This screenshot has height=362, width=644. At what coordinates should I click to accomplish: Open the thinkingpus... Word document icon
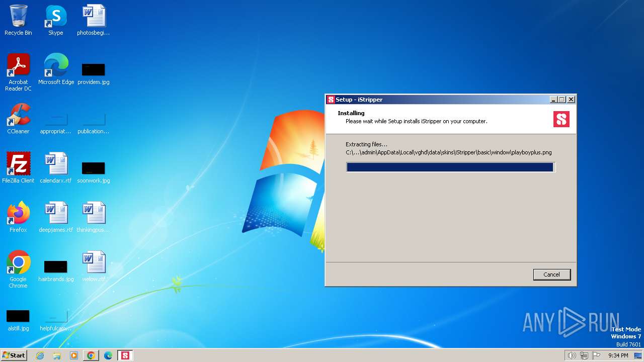(94, 217)
